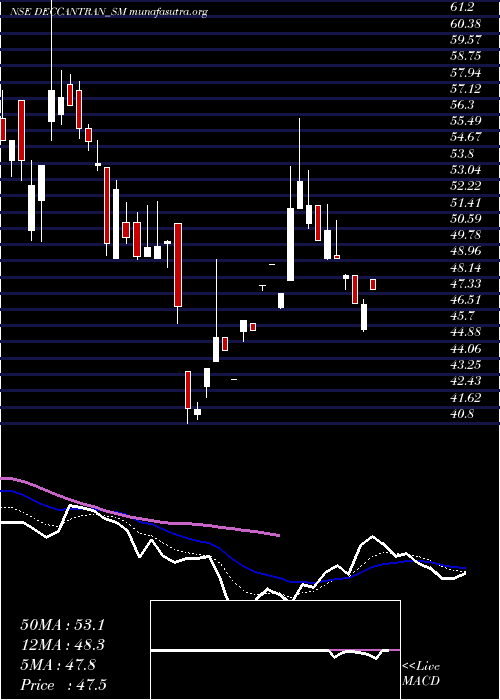The height and width of the screenshot is (700, 500).
Task: Click the 44.88 price axis label
Action: pos(466,333)
